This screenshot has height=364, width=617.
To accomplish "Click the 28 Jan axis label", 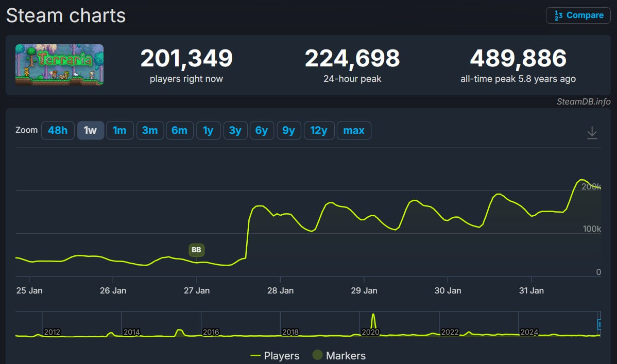I will [x=280, y=291].
